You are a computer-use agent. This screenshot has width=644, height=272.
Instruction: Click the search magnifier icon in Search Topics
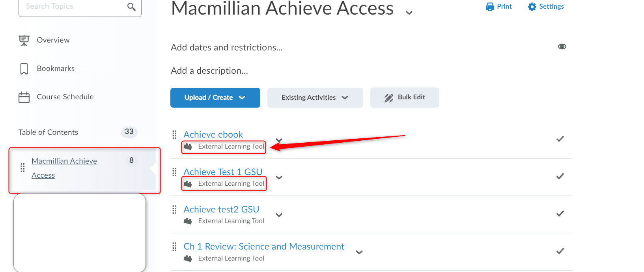[x=131, y=7]
